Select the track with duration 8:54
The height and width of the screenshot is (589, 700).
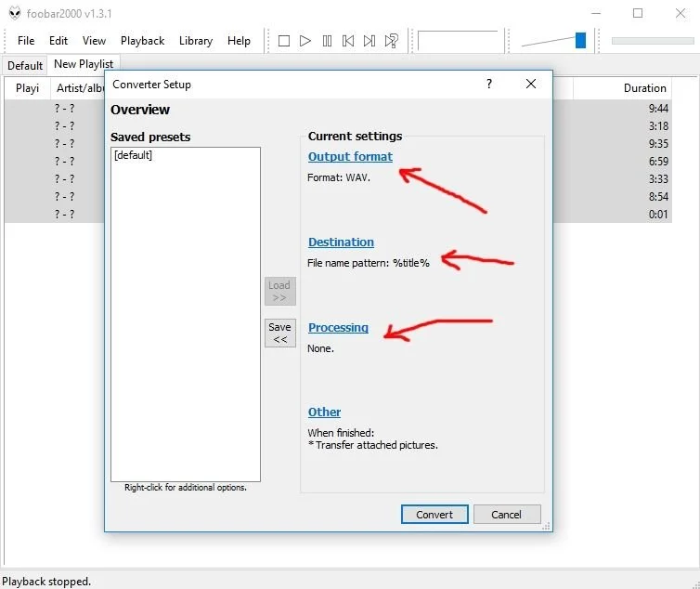click(658, 197)
